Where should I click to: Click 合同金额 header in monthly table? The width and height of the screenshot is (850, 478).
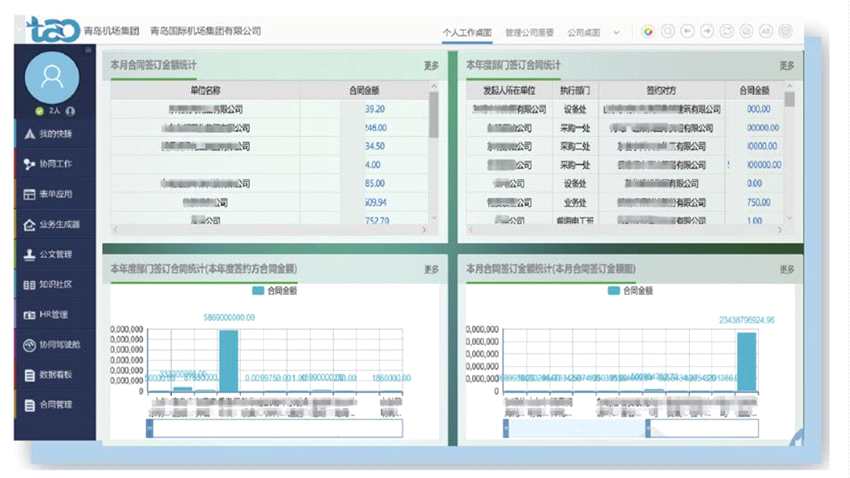[x=364, y=91]
